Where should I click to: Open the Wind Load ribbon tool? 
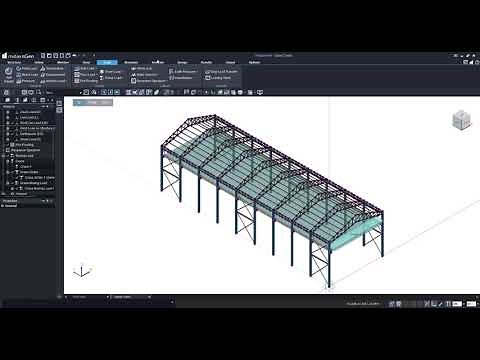tap(142, 68)
